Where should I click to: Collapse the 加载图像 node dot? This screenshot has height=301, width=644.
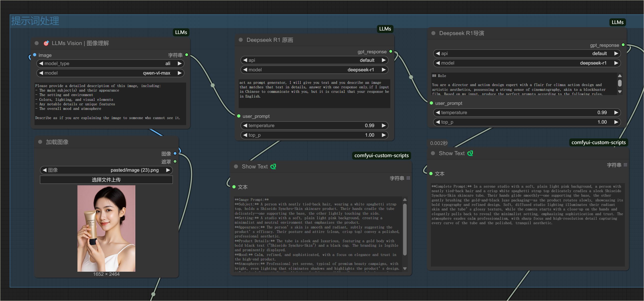40,142
